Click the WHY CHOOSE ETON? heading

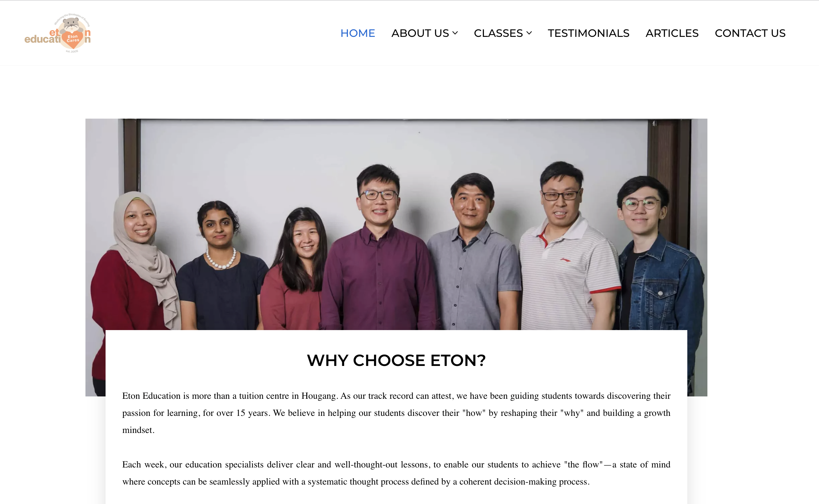(396, 361)
